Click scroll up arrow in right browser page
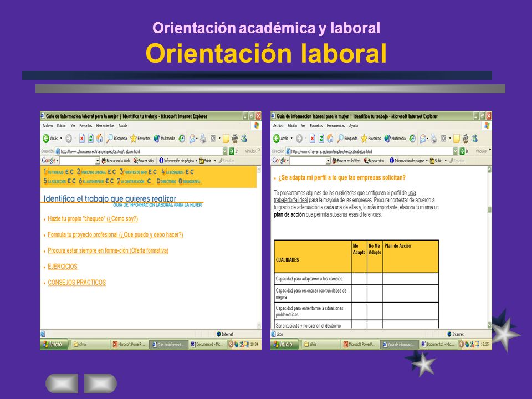This screenshot has width=532, height=399. coord(489,170)
